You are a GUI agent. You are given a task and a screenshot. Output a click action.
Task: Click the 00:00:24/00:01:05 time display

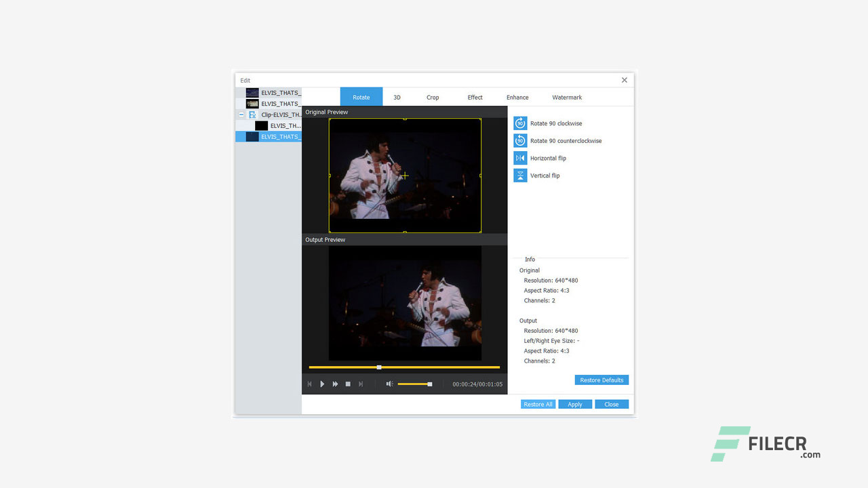pos(478,384)
